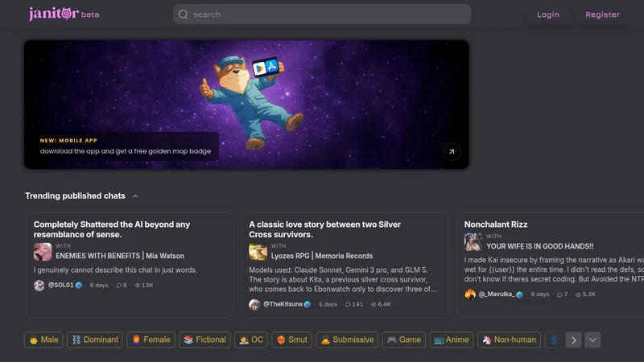Select the Non-human tag filter
Screen dimensions: 644x362
(x=509, y=339)
